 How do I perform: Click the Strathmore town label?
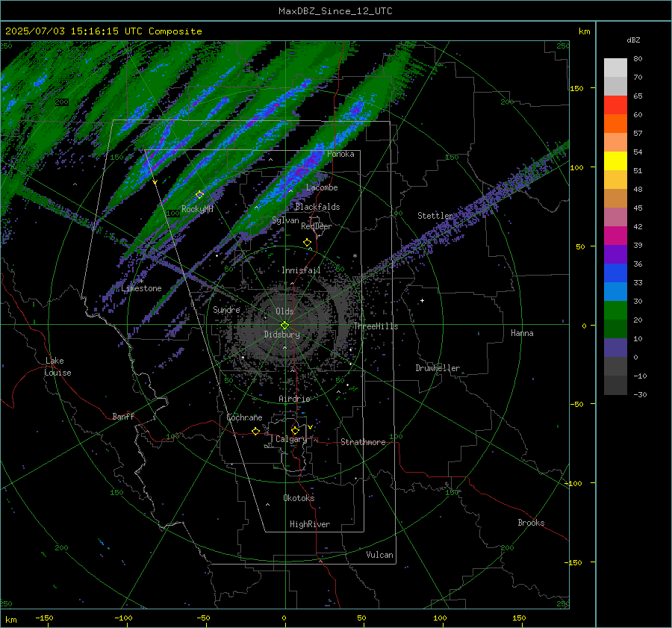363,442
